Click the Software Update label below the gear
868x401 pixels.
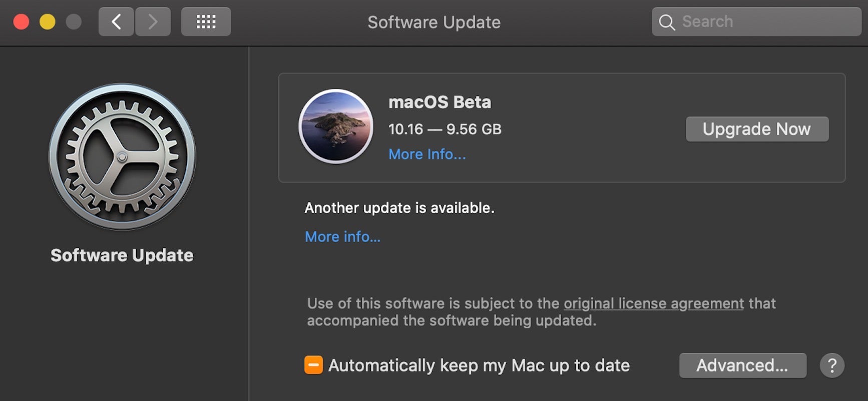click(x=122, y=255)
